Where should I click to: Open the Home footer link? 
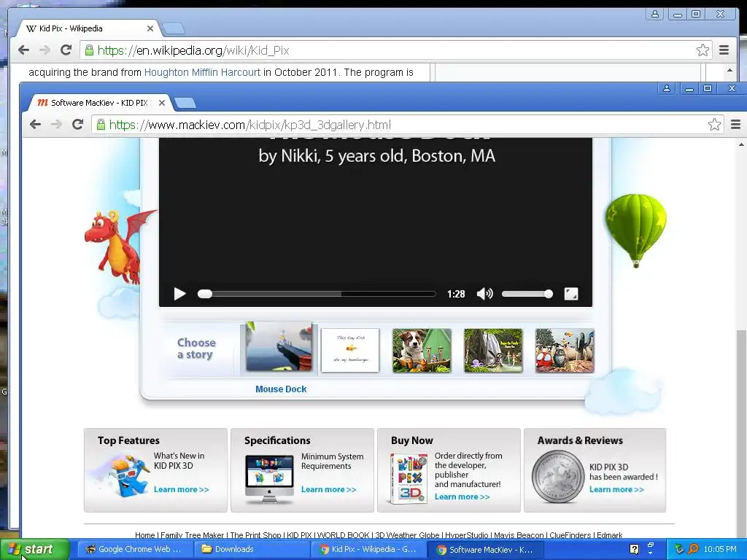pyautogui.click(x=145, y=535)
